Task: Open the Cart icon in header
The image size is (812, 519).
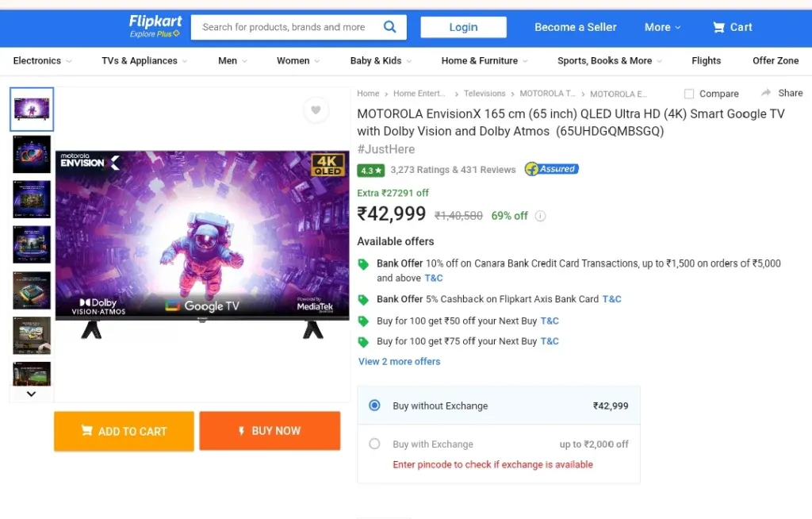Action: (x=718, y=27)
